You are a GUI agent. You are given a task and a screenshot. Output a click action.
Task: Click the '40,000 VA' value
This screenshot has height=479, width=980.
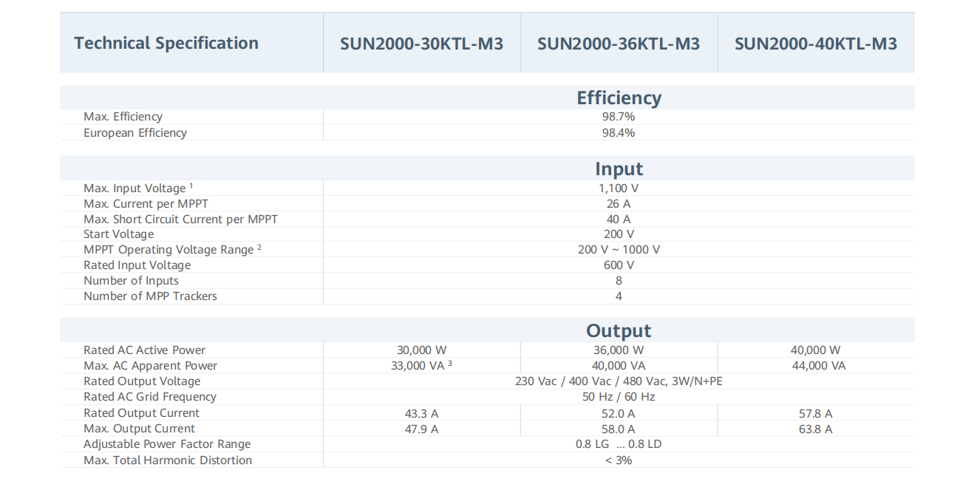[619, 366]
